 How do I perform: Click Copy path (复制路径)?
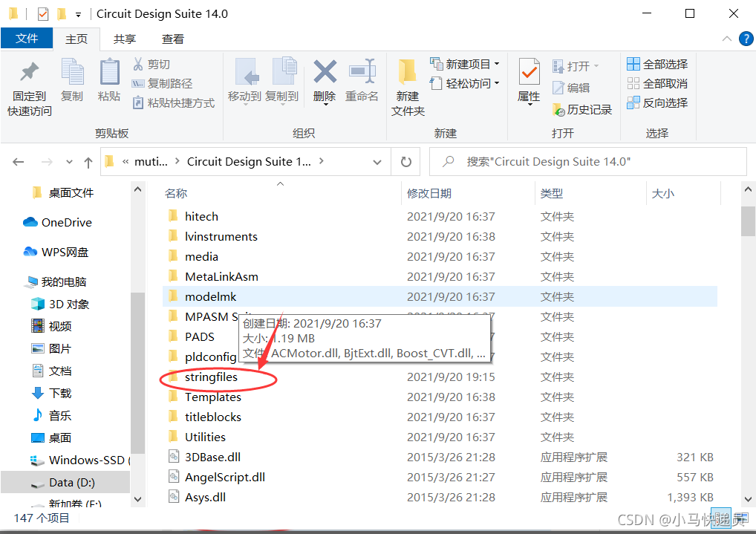coord(162,83)
